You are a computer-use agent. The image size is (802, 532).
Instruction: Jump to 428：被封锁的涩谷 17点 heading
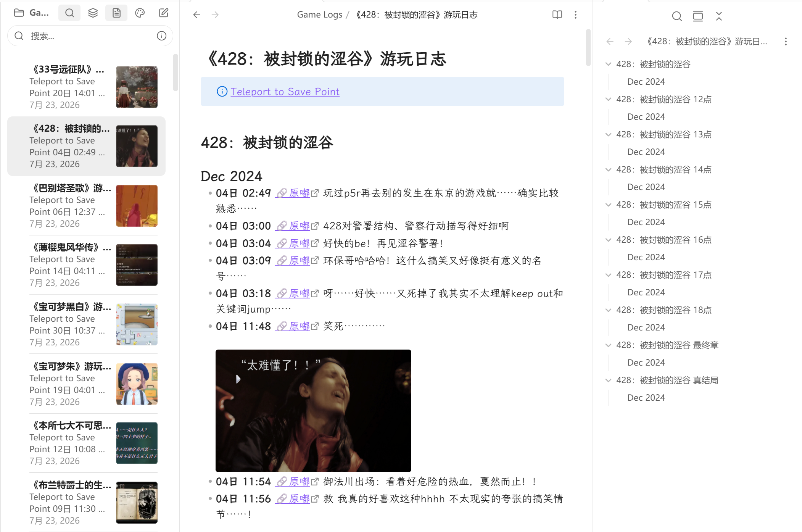(664, 275)
